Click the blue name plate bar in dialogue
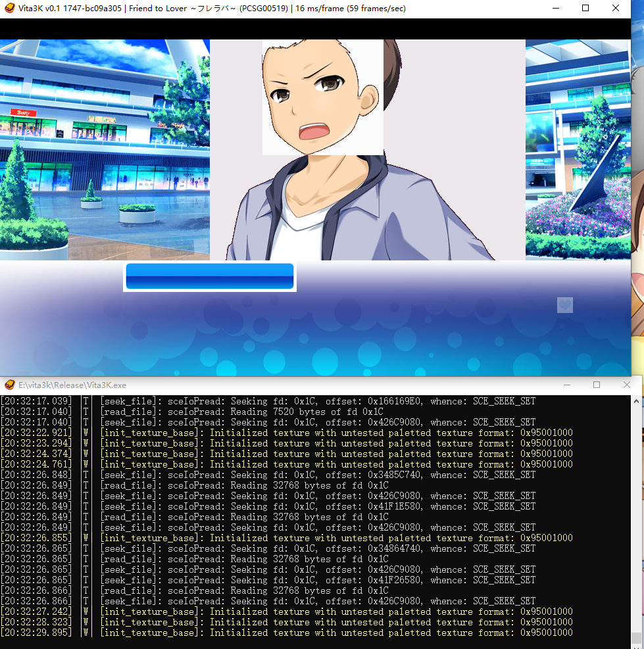 (210, 276)
